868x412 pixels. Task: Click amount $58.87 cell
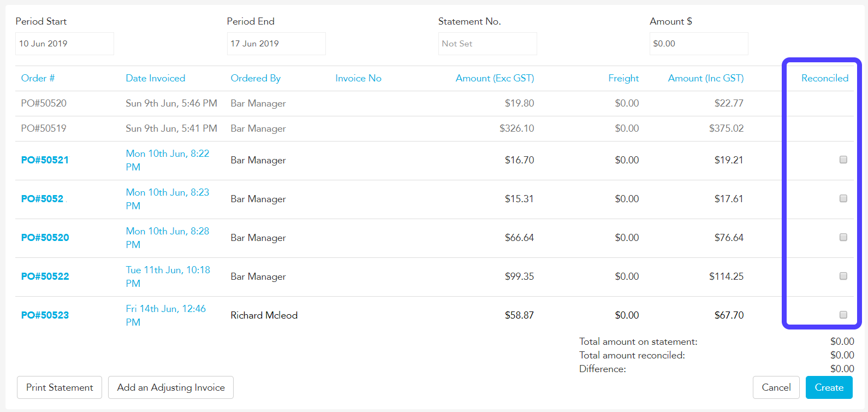[x=519, y=315]
